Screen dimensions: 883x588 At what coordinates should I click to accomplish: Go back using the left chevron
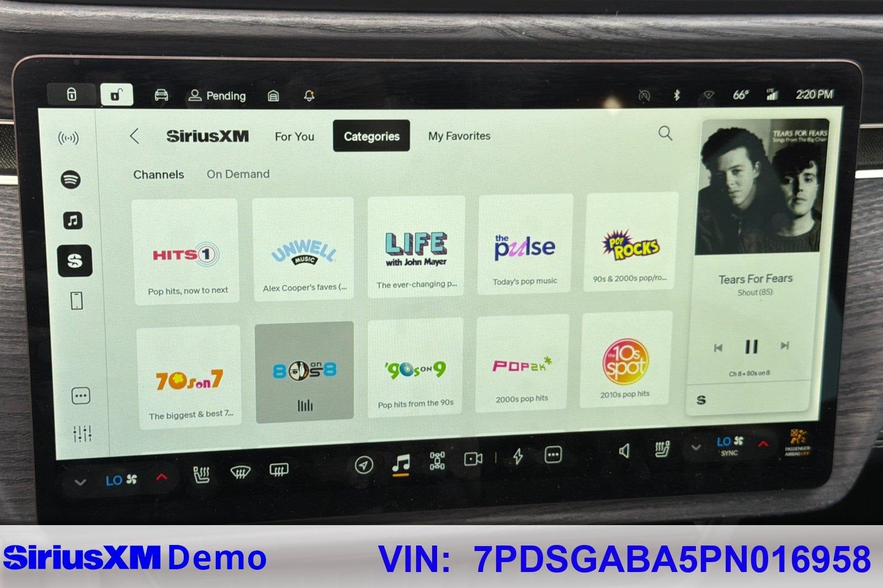coord(134,136)
